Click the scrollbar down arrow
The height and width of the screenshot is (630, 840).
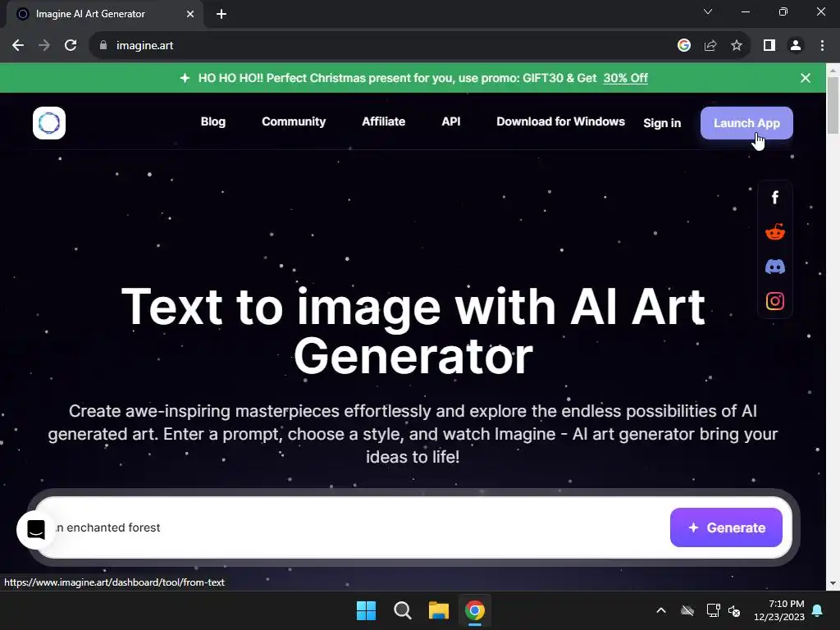point(833,583)
